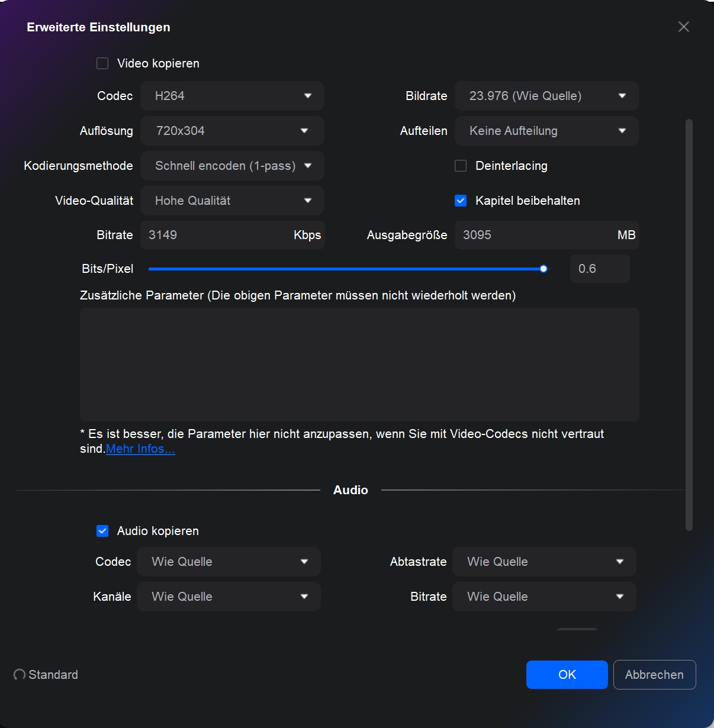The width and height of the screenshot is (714, 728).
Task: Open the video Codec H264 dropdown
Action: coord(232,96)
